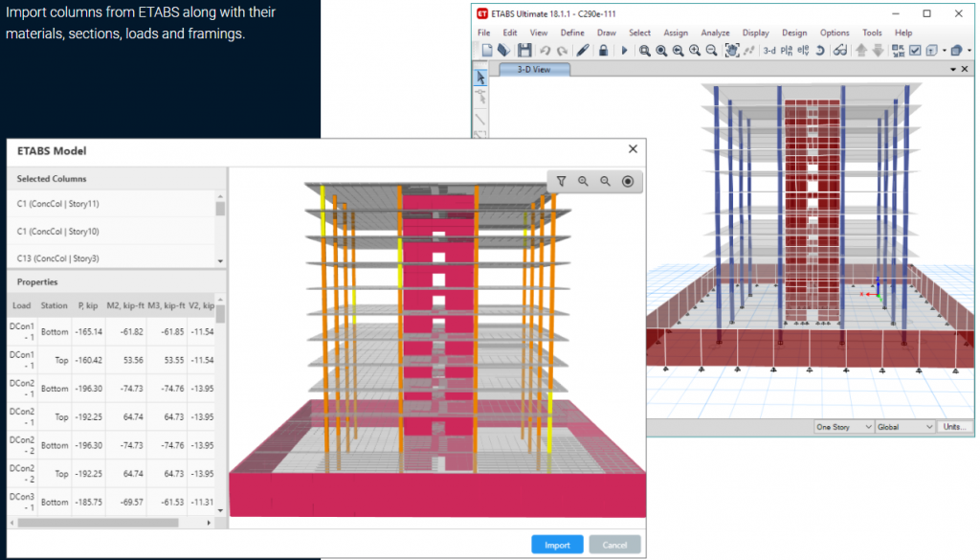Click the circular target view icon in viewer
Image resolution: width=980 pixels, height=560 pixels.
click(x=628, y=181)
